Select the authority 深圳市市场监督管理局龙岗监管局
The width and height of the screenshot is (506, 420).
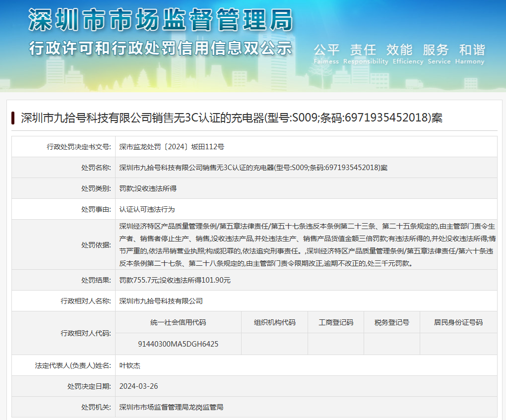pyautogui.click(x=171, y=407)
